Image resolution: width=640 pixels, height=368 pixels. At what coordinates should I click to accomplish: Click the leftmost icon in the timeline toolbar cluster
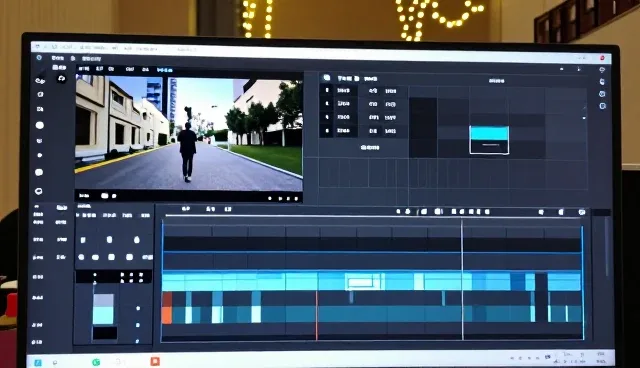[398, 211]
